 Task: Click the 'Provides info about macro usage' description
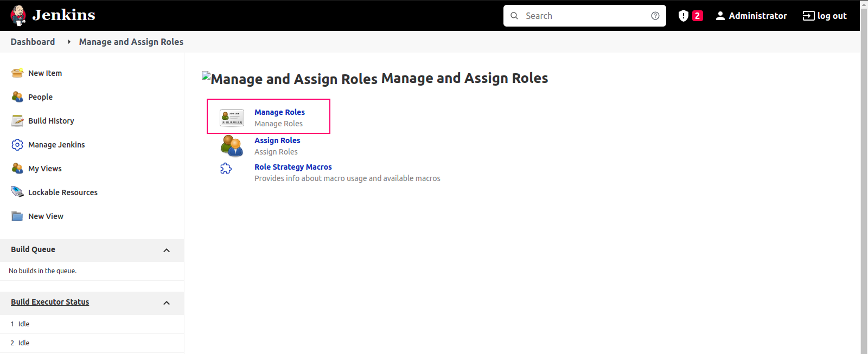pyautogui.click(x=347, y=178)
